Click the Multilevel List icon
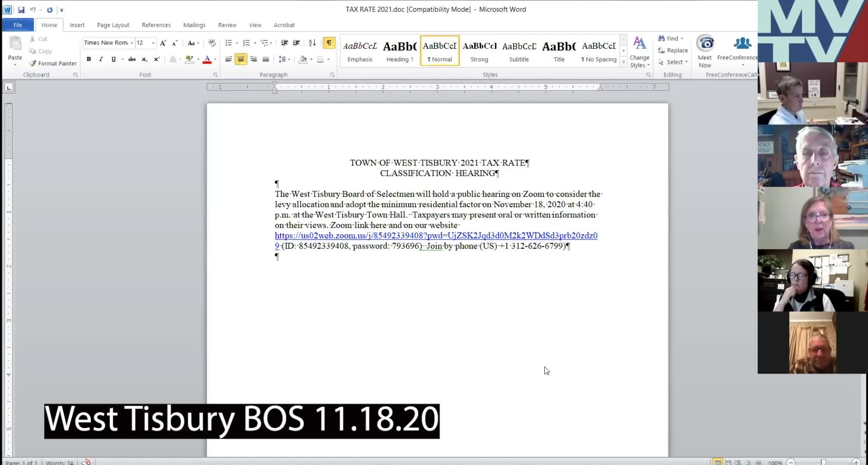 264,43
